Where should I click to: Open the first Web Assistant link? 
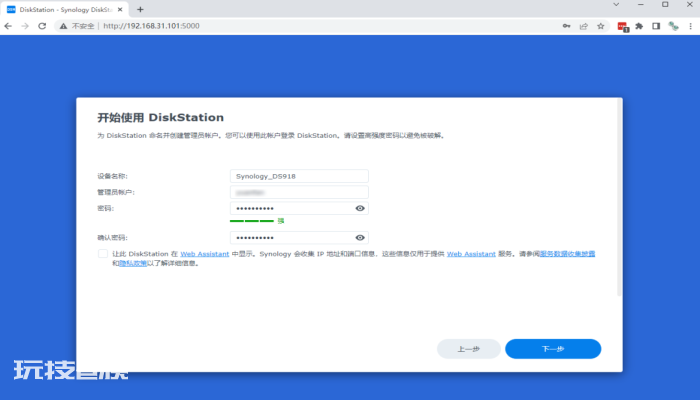click(204, 254)
